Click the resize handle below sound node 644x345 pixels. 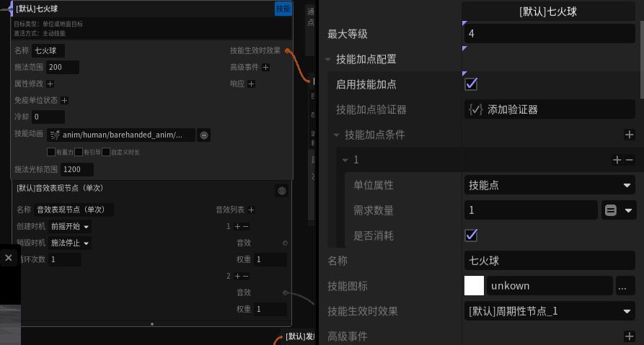152,324
